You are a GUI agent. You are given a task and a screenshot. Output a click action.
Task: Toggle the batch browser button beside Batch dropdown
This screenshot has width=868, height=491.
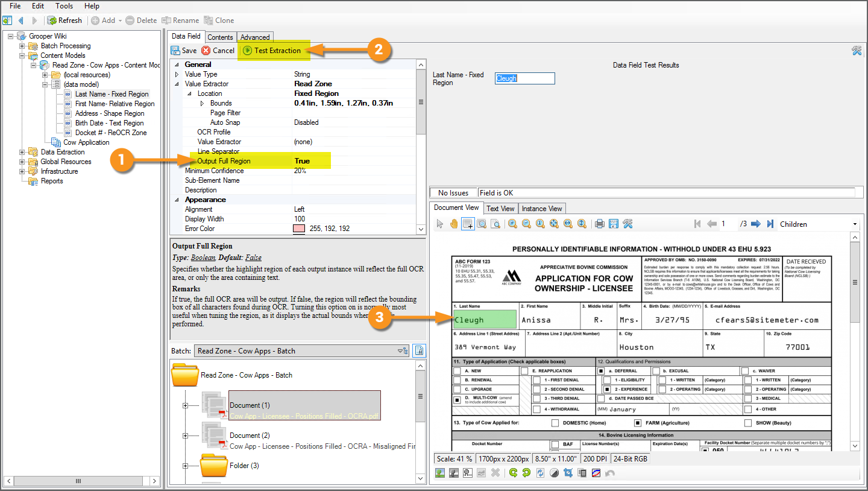click(419, 350)
